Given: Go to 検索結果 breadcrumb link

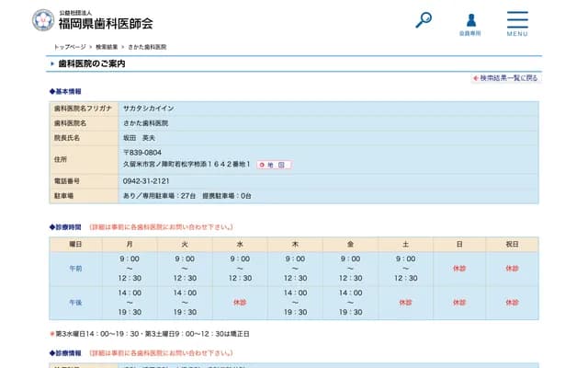Looking at the screenshot, I should [107, 47].
